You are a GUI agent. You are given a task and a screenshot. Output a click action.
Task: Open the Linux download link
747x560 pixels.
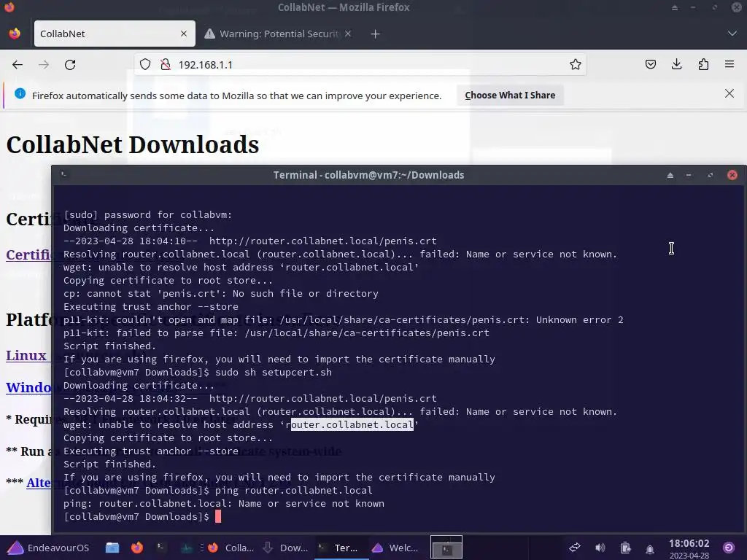pos(26,356)
